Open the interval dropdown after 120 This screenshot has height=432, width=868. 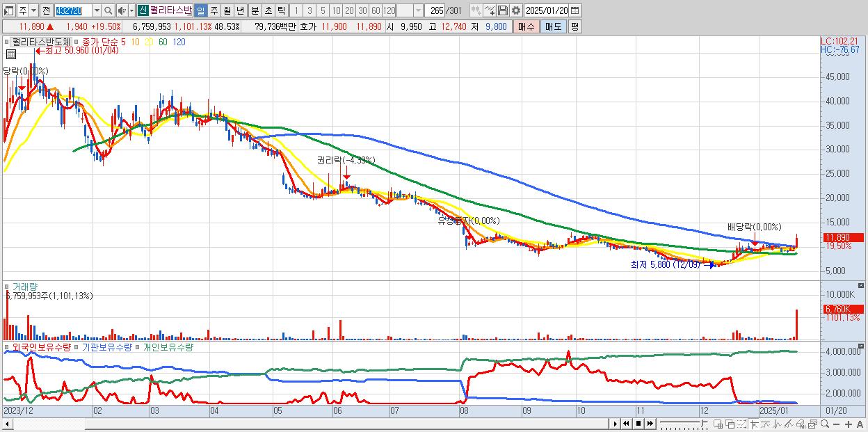418,10
